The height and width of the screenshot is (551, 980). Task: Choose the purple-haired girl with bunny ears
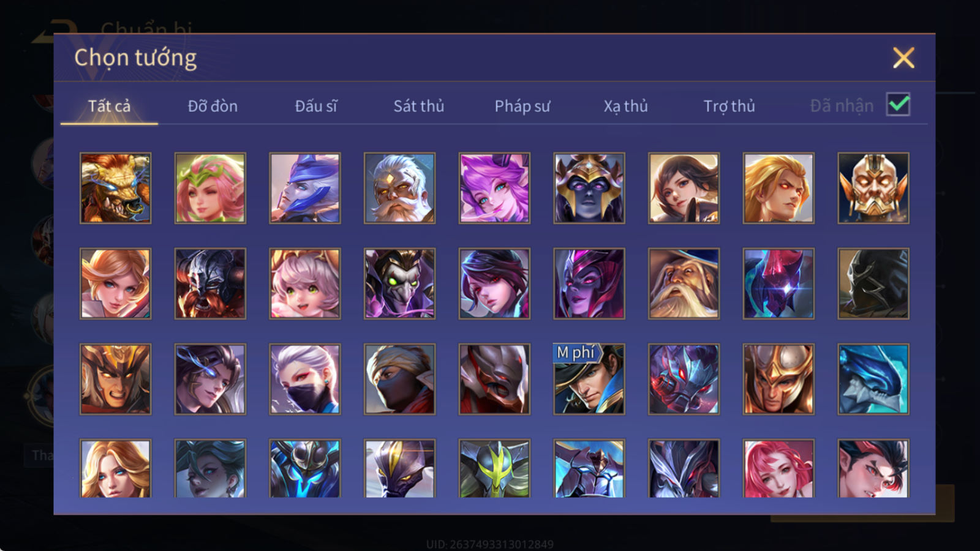(494, 188)
